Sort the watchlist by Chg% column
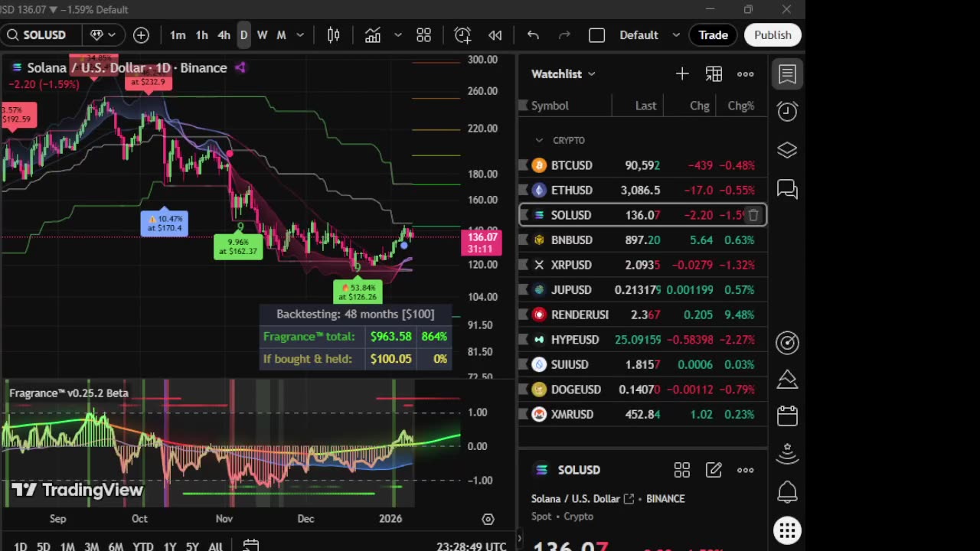This screenshot has width=980, height=551. [740, 106]
